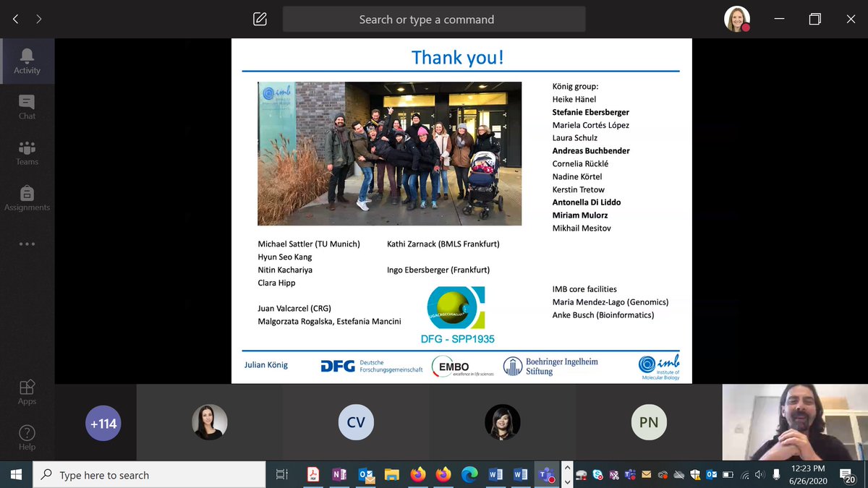Open the Apps store in sidebar
868x488 pixels.
[x=27, y=392]
